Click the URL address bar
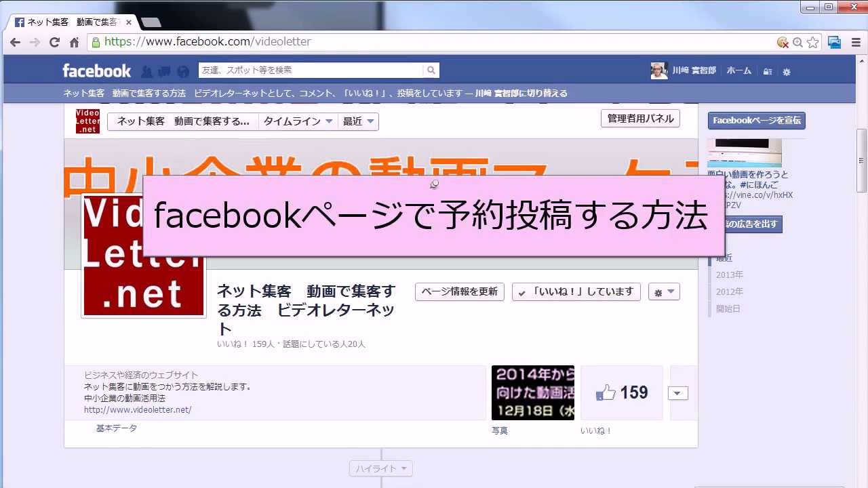 434,42
